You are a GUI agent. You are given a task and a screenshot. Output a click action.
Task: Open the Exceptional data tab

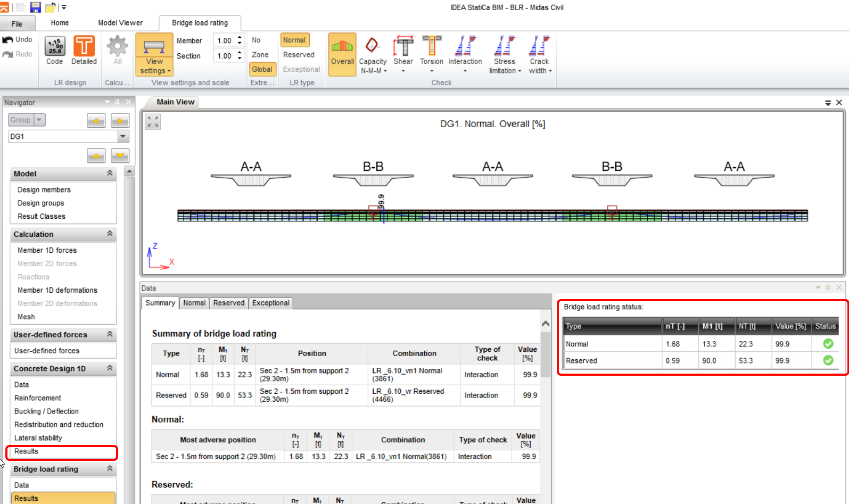pos(270,303)
